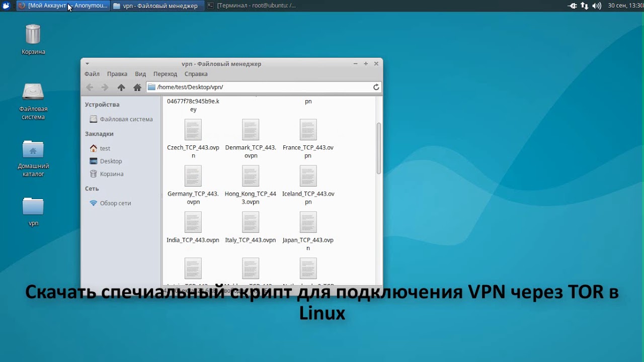The height and width of the screenshot is (362, 644).
Task: Open the Переход menu
Action: coord(166,74)
